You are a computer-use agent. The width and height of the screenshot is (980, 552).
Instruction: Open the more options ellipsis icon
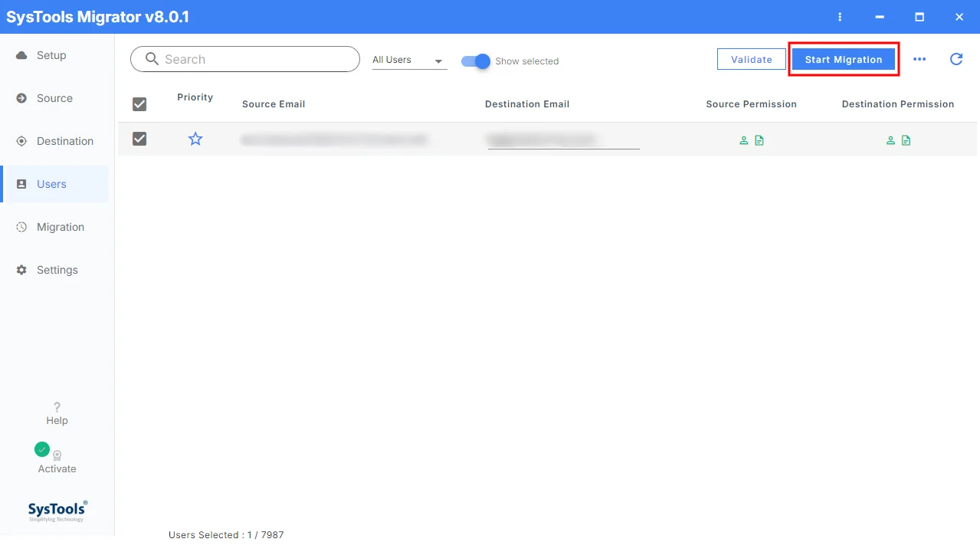919,59
